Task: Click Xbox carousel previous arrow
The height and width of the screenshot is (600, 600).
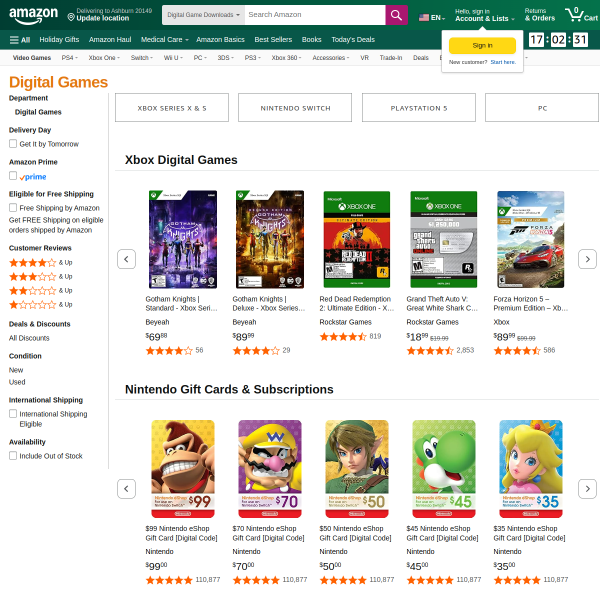Action: click(x=126, y=259)
